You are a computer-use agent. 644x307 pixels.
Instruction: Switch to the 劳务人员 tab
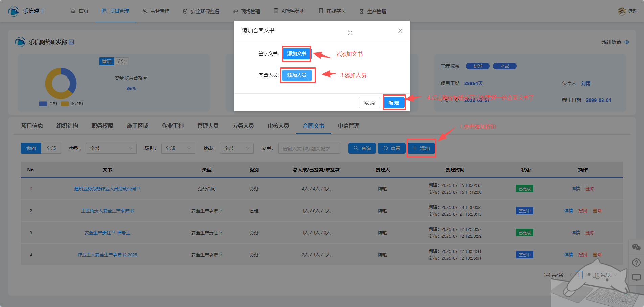point(243,126)
